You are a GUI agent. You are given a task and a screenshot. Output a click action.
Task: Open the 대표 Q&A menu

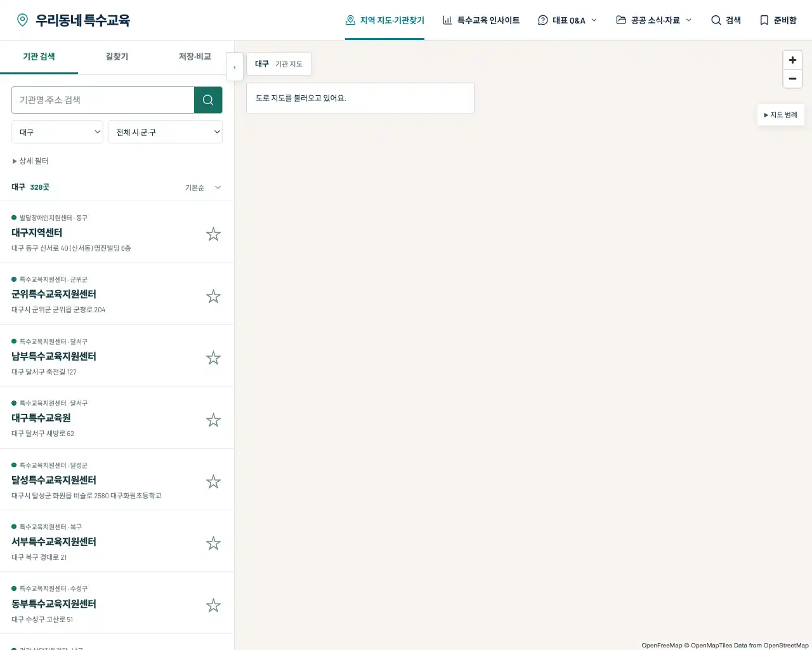pyautogui.click(x=568, y=20)
